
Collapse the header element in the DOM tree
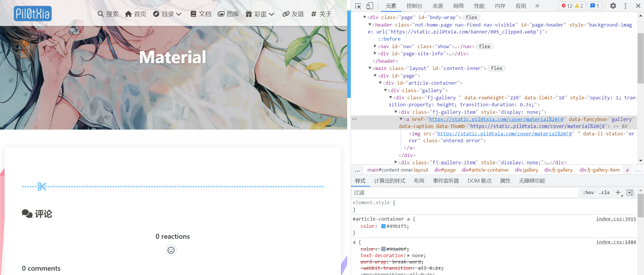370,24
